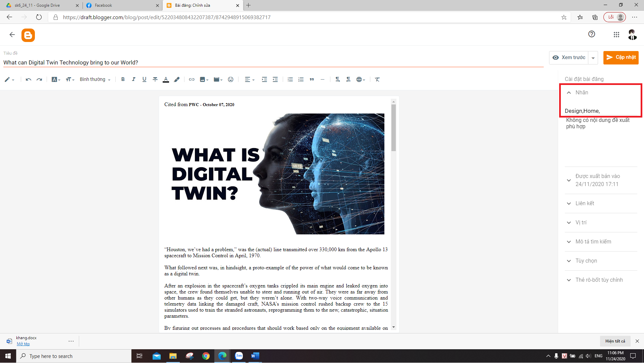Apply blockquote formatting
Image resolution: width=644 pixels, height=363 pixels.
(x=312, y=80)
